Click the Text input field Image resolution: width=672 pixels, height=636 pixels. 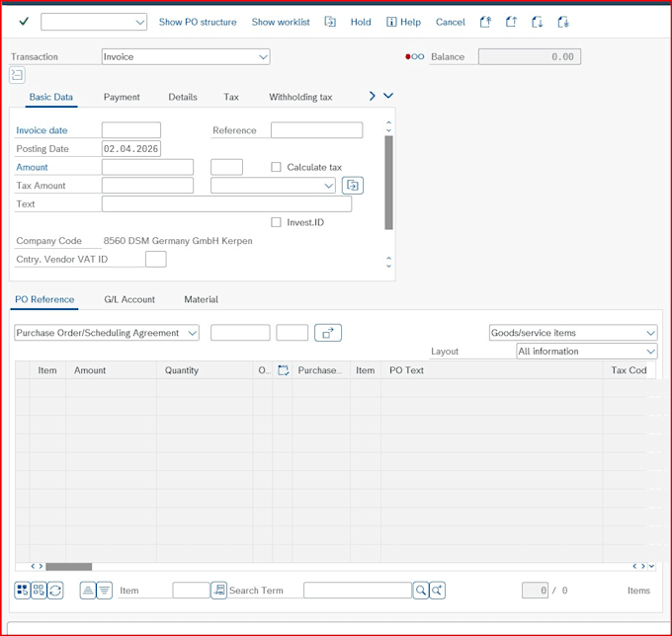pos(226,203)
